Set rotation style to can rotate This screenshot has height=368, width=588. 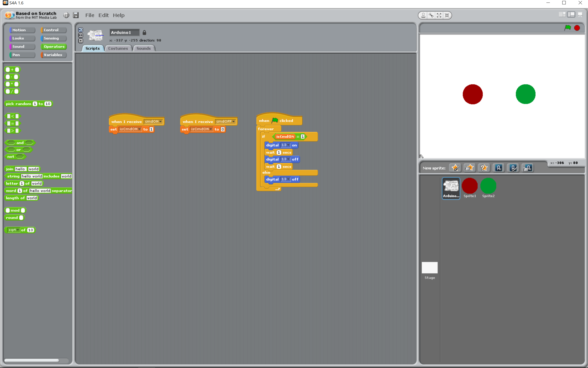click(x=81, y=30)
